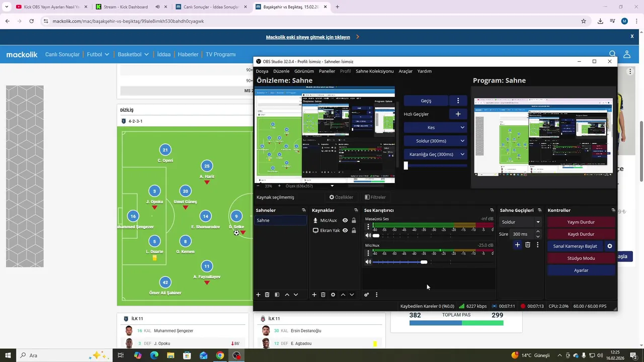Open virtual camera settings gear icon
The image size is (644, 362).
point(610,246)
